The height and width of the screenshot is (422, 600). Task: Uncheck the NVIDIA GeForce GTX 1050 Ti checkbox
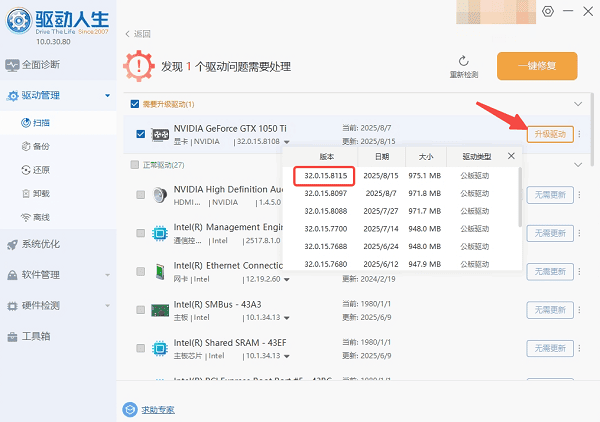click(140, 134)
